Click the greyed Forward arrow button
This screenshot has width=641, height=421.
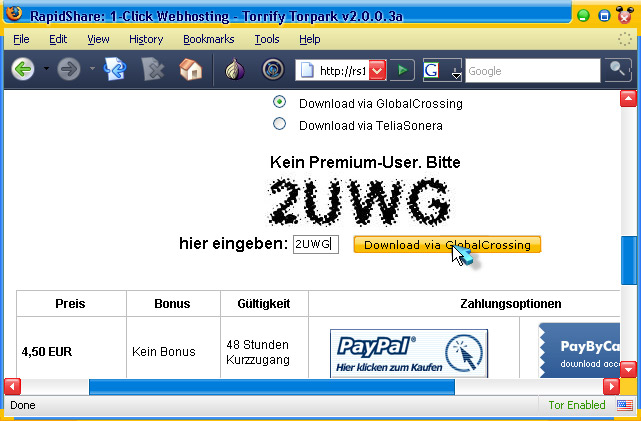point(68,69)
